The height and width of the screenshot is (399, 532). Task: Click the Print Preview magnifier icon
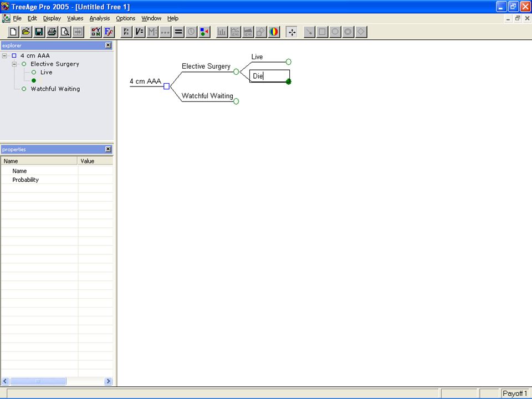tap(65, 32)
